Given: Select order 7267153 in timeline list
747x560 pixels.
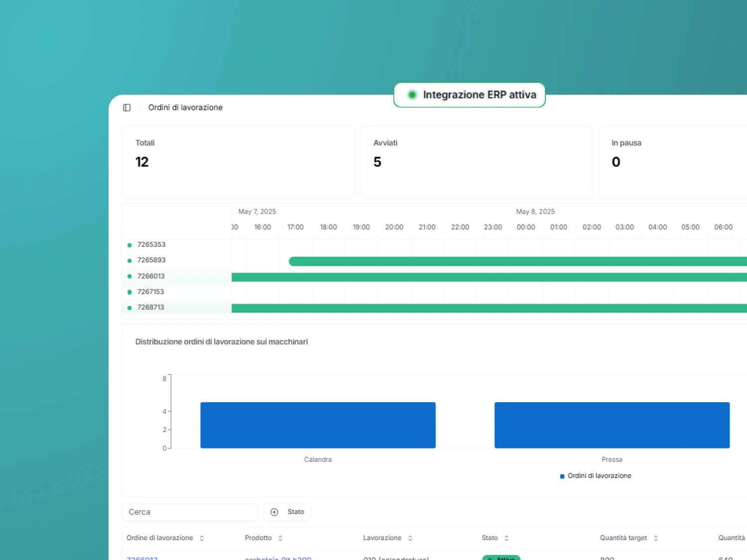Looking at the screenshot, I should (x=150, y=292).
